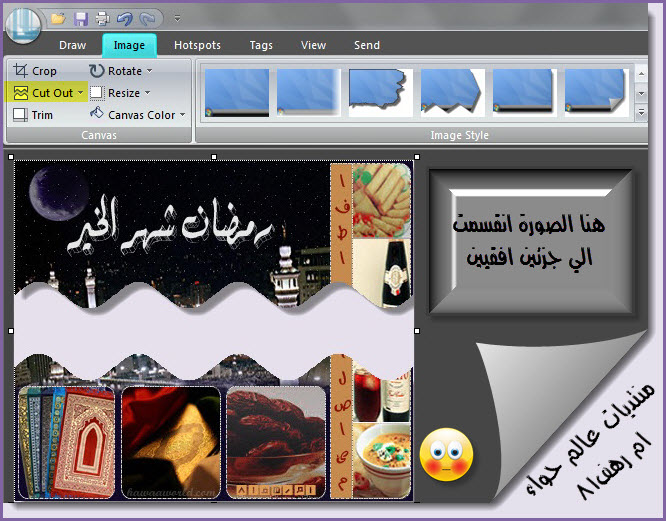Image resolution: width=666 pixels, height=521 pixels.
Task: Click the Save disk icon
Action: coord(80,18)
